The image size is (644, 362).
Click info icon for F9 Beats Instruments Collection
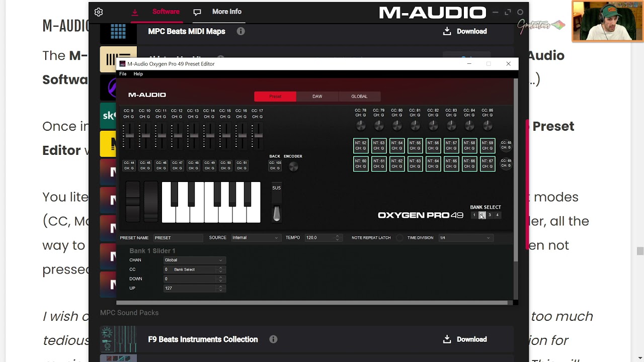coord(273,339)
